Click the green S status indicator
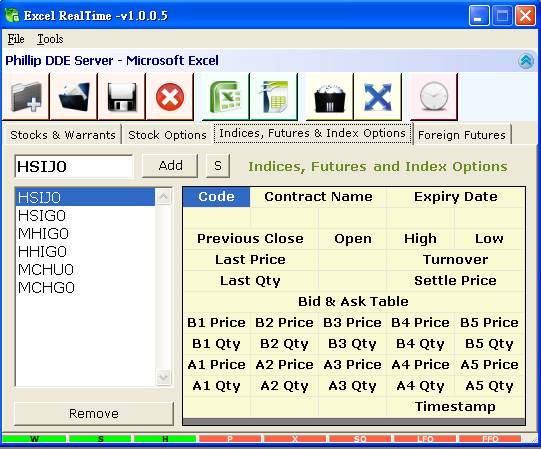Screen dimensions: 541x449 click(100, 439)
